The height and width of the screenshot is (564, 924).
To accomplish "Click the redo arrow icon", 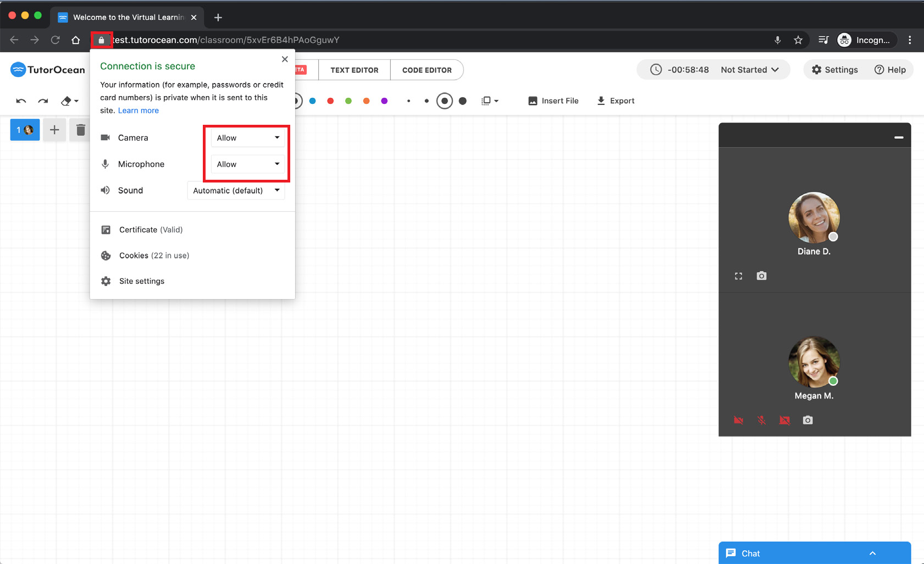I will [43, 101].
